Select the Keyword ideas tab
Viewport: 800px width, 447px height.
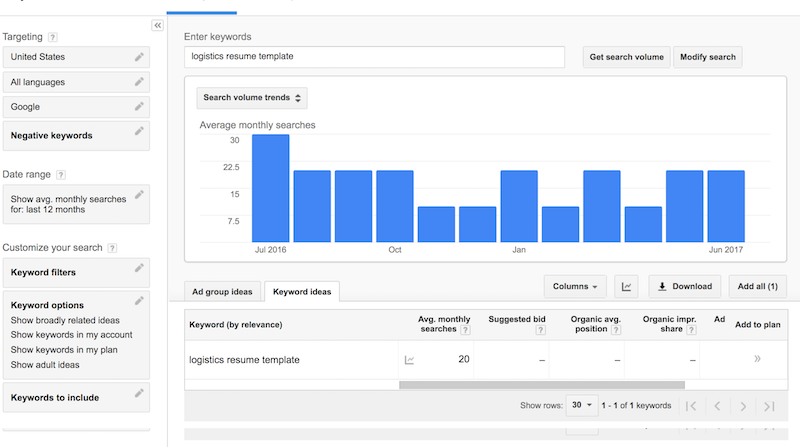[x=302, y=292]
